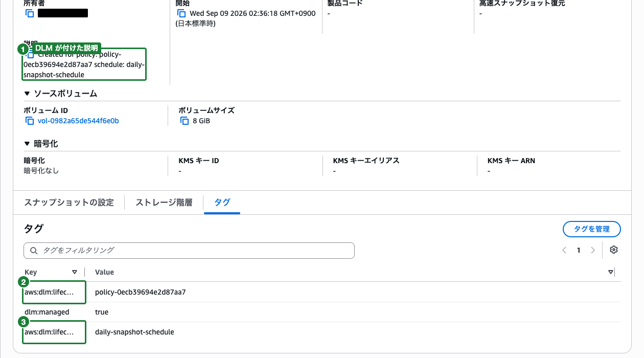Select the タグ tab

coord(222,203)
